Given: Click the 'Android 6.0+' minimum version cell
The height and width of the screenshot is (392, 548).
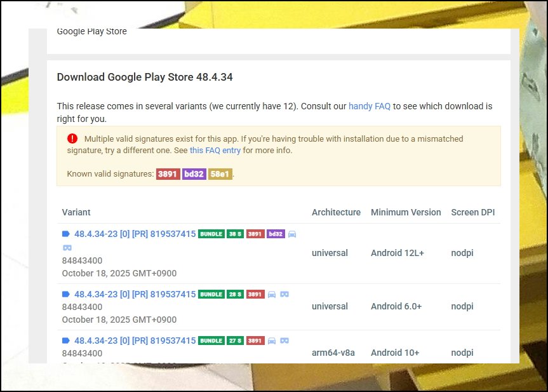Looking at the screenshot, I should click(396, 306).
